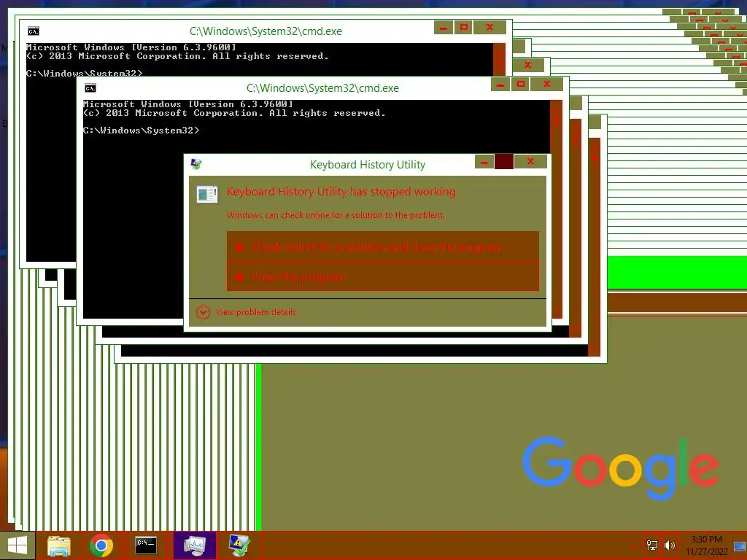Image resolution: width=747 pixels, height=560 pixels.
Task: Open the Windows Start button
Action: point(18,545)
